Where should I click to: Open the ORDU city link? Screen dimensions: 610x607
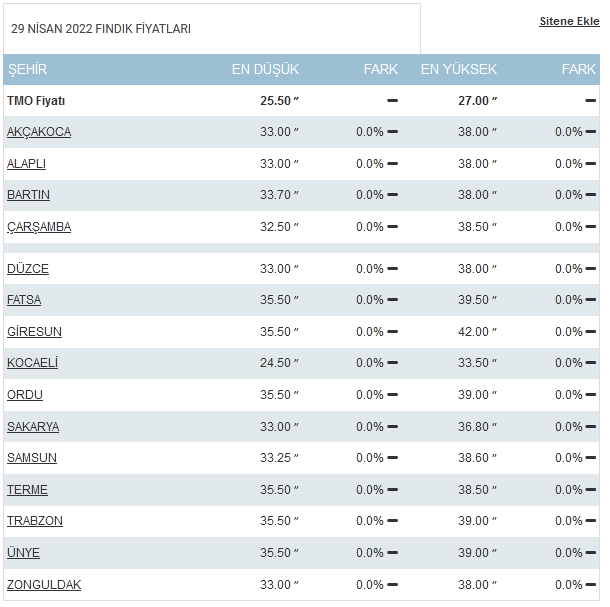click(25, 395)
